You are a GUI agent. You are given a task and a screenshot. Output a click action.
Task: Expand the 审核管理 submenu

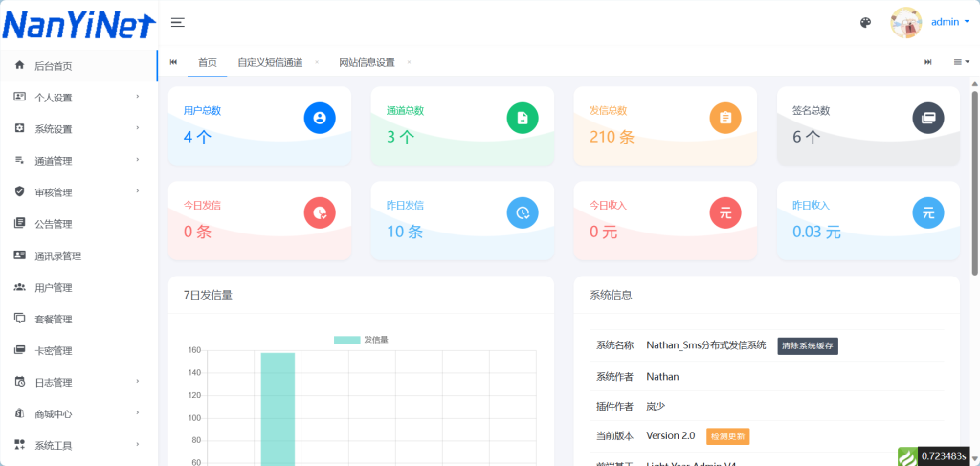pos(138,191)
